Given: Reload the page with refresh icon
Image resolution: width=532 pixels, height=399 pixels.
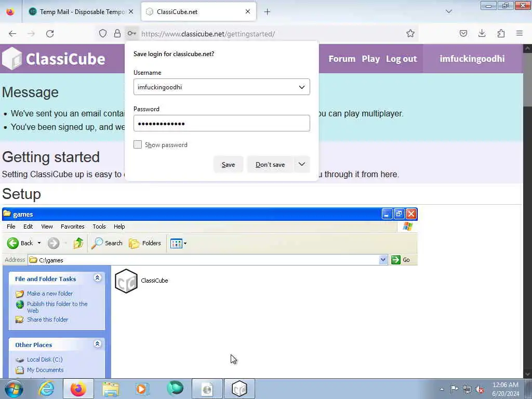Looking at the screenshot, I should (50, 34).
